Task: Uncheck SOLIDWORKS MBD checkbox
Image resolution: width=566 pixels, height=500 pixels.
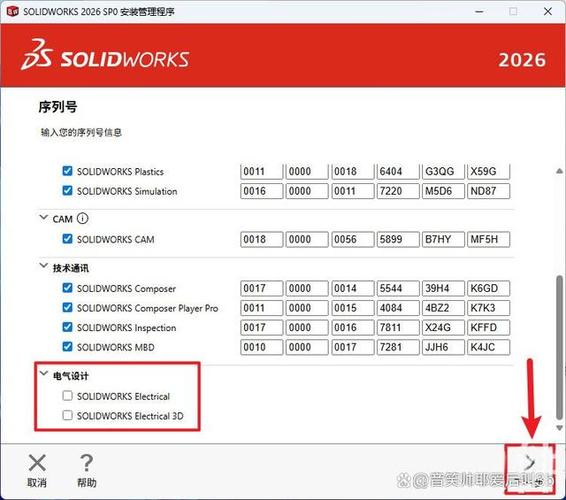Action: [67, 347]
